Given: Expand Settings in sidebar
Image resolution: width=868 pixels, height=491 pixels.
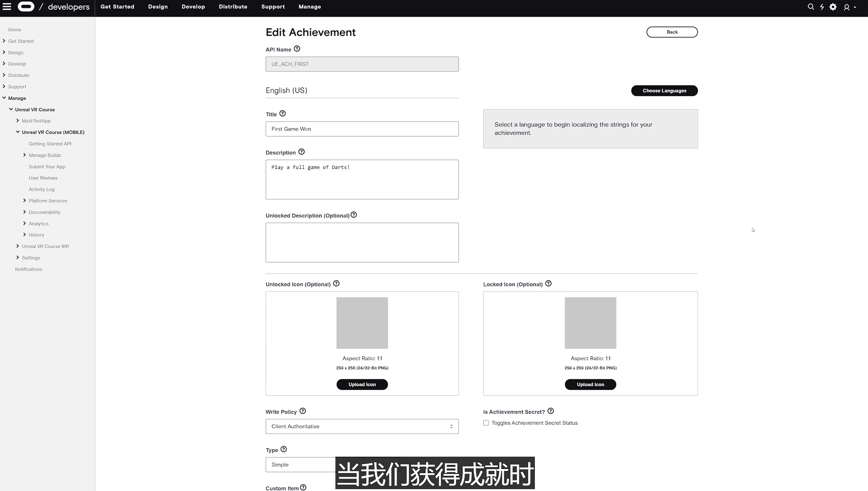Looking at the screenshot, I should click(18, 257).
